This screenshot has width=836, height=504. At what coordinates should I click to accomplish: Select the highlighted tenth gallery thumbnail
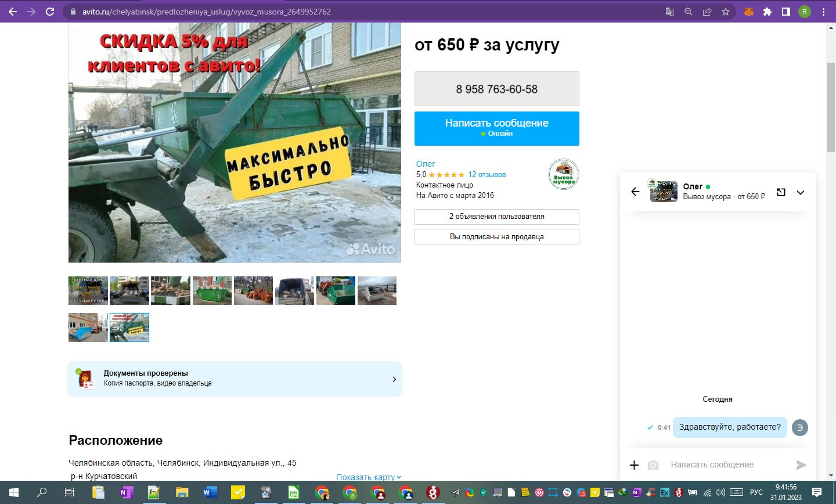(x=129, y=327)
